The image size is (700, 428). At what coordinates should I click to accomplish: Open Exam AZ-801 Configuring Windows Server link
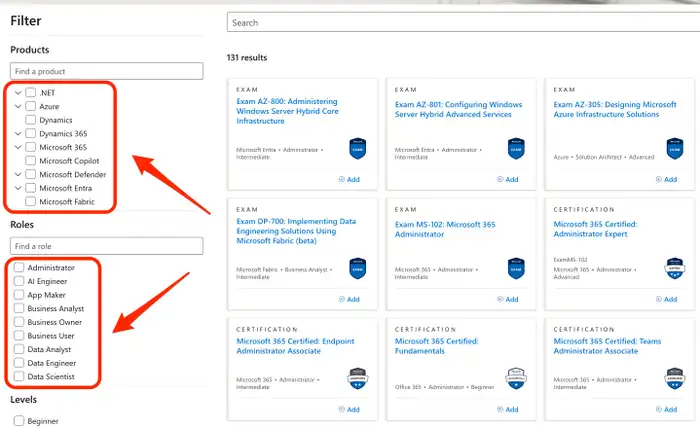458,109
